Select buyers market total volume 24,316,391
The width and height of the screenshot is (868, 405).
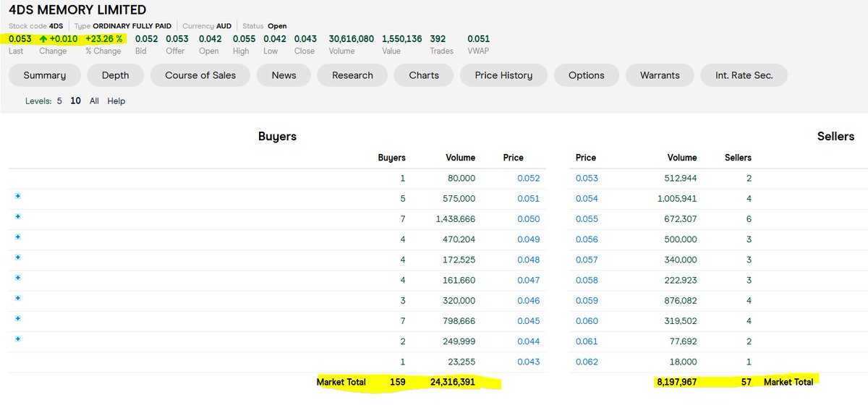tap(452, 382)
